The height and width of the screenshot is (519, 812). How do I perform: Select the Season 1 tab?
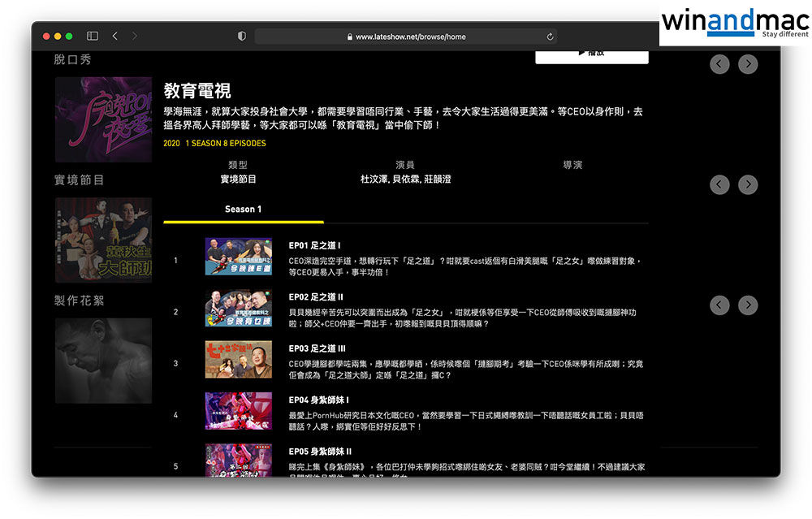click(x=243, y=210)
